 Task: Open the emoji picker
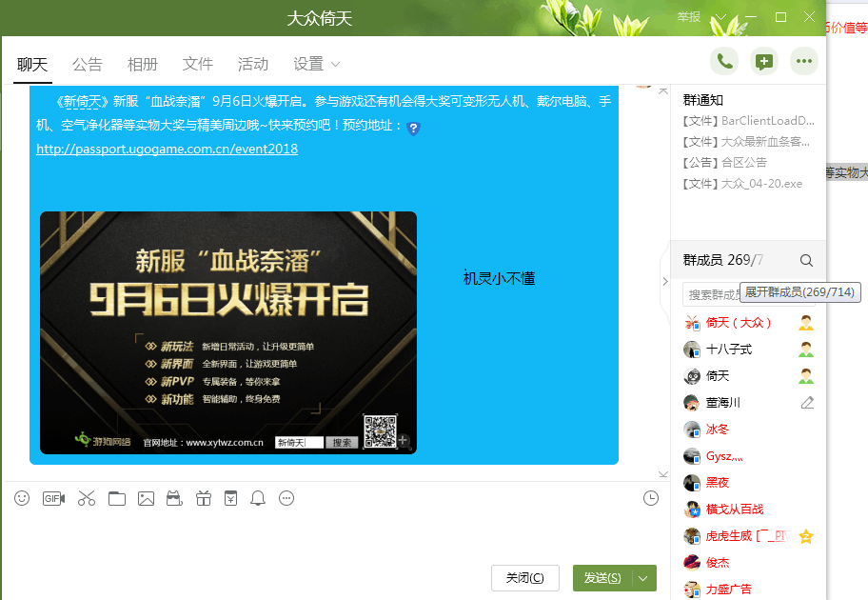coord(21,498)
